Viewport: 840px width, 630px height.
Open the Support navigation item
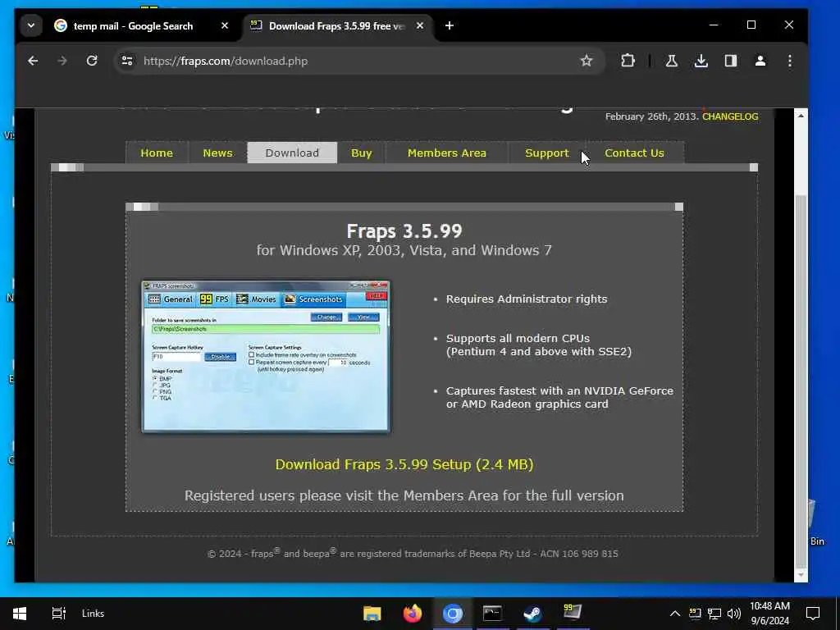pyautogui.click(x=547, y=153)
